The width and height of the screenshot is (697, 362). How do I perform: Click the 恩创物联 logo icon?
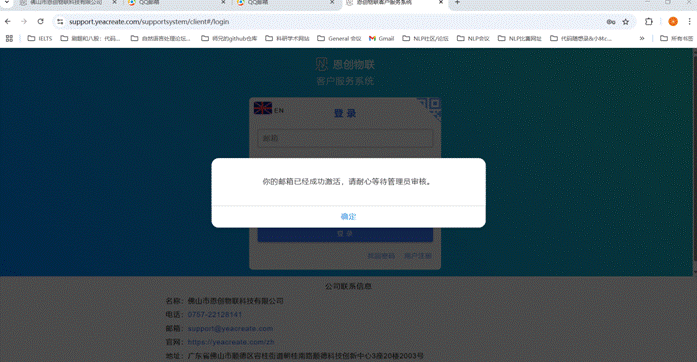321,64
